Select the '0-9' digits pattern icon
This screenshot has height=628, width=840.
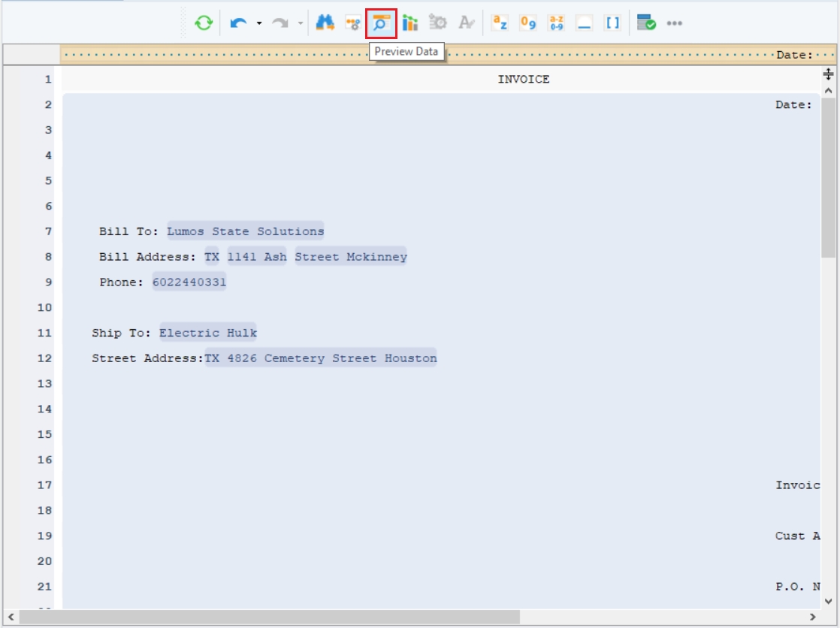[x=527, y=23]
